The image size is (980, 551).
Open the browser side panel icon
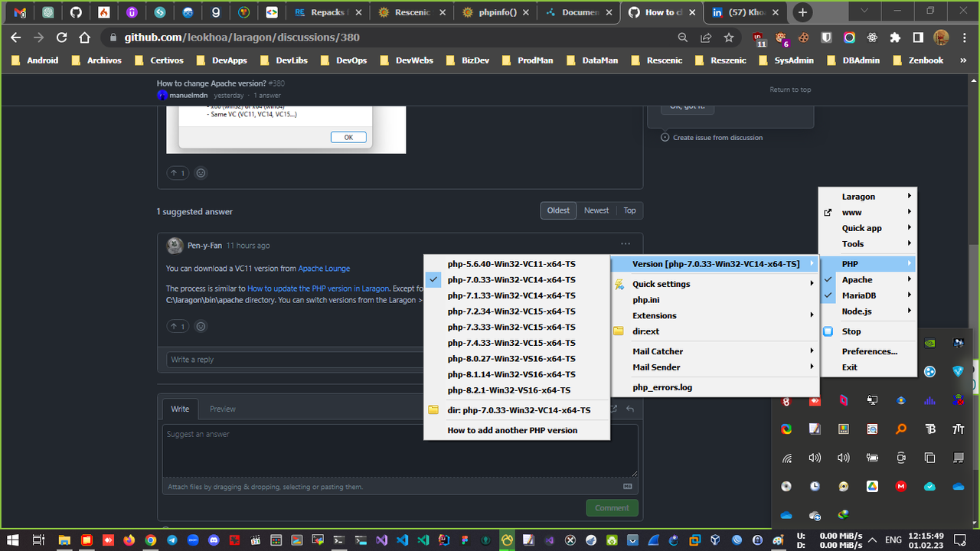[x=917, y=37]
